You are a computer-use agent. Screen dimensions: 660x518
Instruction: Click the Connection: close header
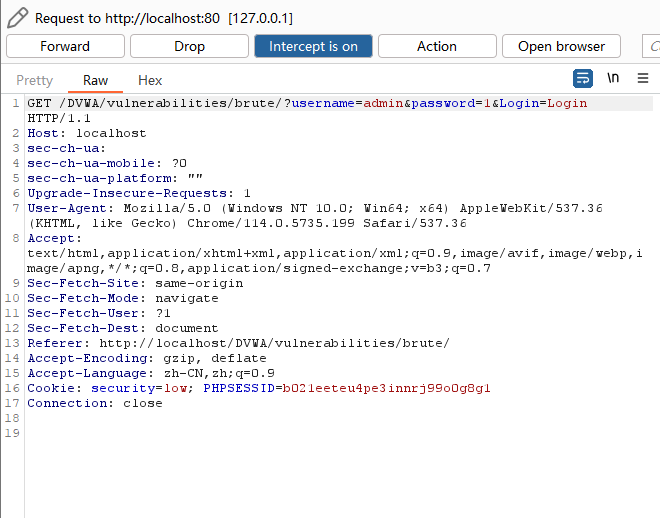(95, 403)
